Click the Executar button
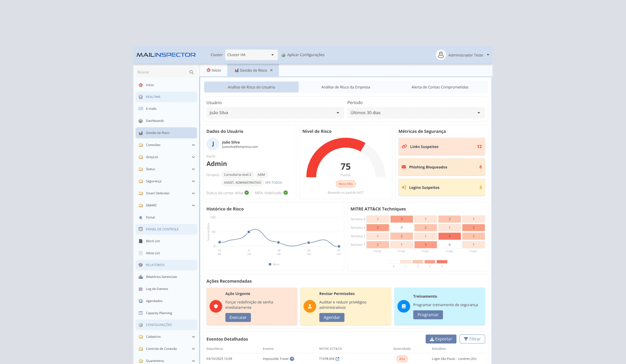The image size is (626, 364). click(238, 317)
